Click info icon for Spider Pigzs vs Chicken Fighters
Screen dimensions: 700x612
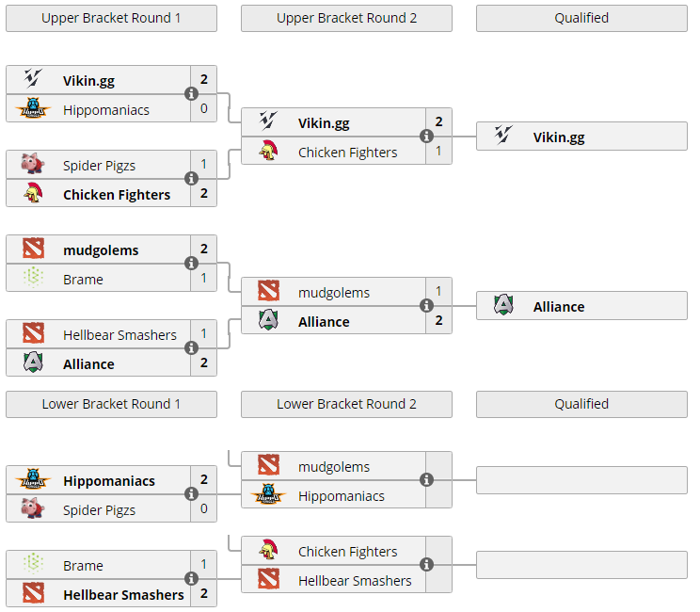(192, 179)
